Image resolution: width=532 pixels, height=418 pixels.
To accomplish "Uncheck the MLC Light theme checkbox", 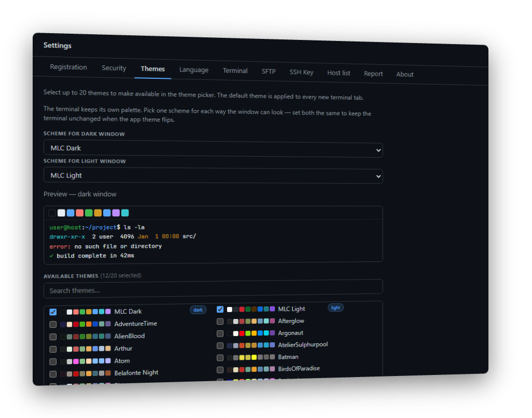I will coord(220,309).
